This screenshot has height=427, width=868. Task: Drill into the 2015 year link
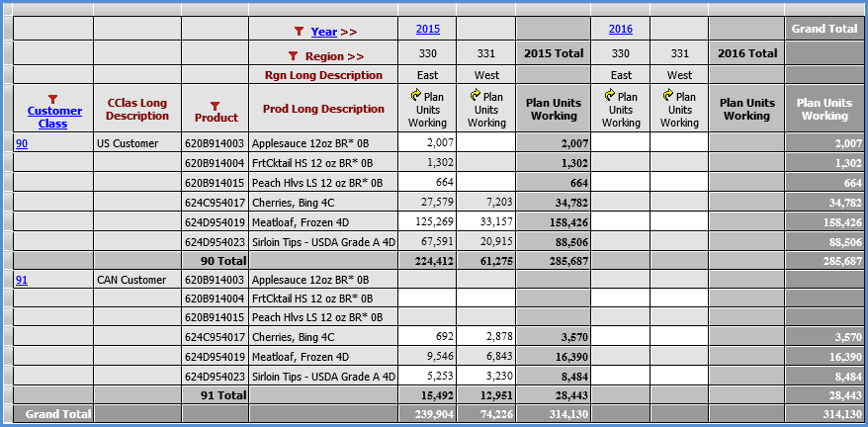coord(428,30)
